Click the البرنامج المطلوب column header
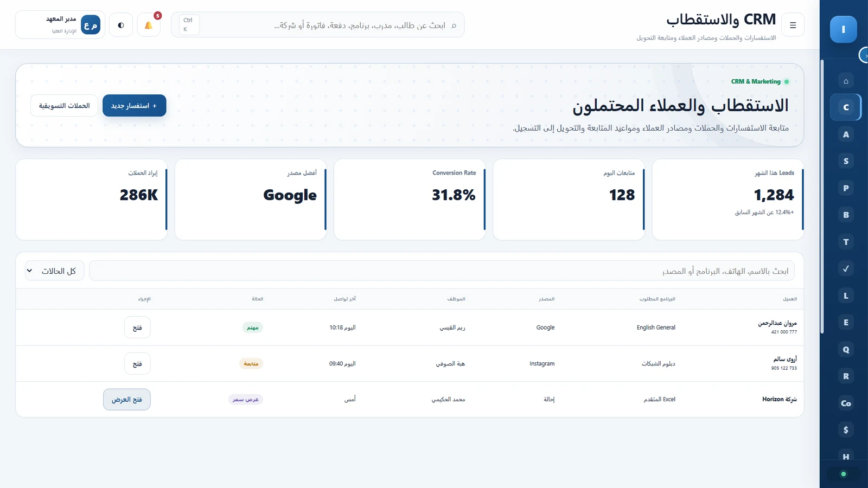The width and height of the screenshot is (868, 488). (657, 299)
